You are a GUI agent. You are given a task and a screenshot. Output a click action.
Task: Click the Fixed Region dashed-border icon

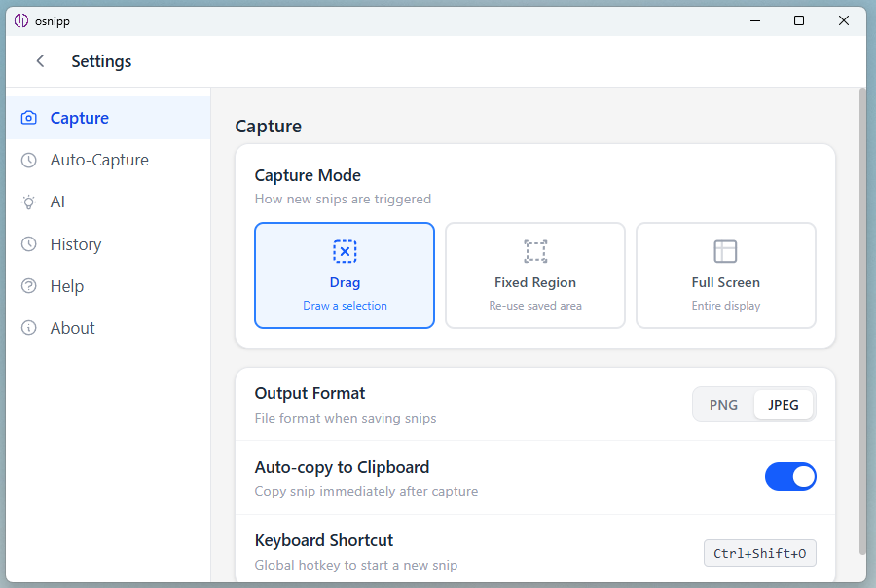pyautogui.click(x=534, y=251)
